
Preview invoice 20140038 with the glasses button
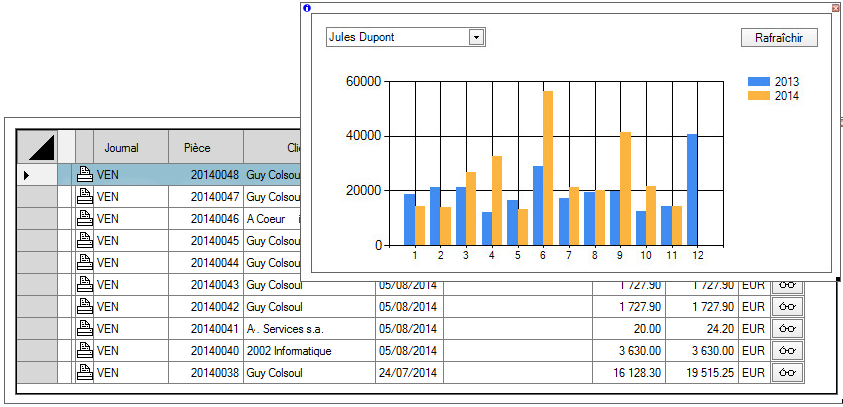pyautogui.click(x=787, y=372)
